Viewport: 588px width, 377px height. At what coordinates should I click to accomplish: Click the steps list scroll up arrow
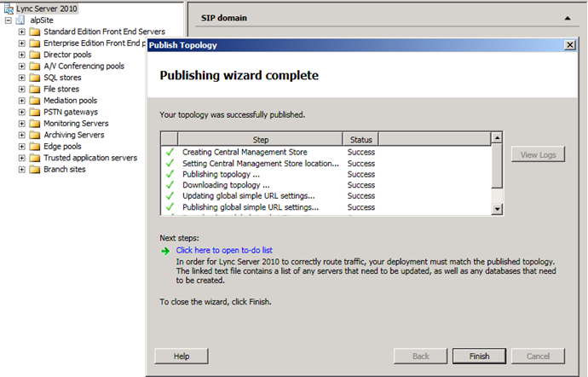pos(497,138)
